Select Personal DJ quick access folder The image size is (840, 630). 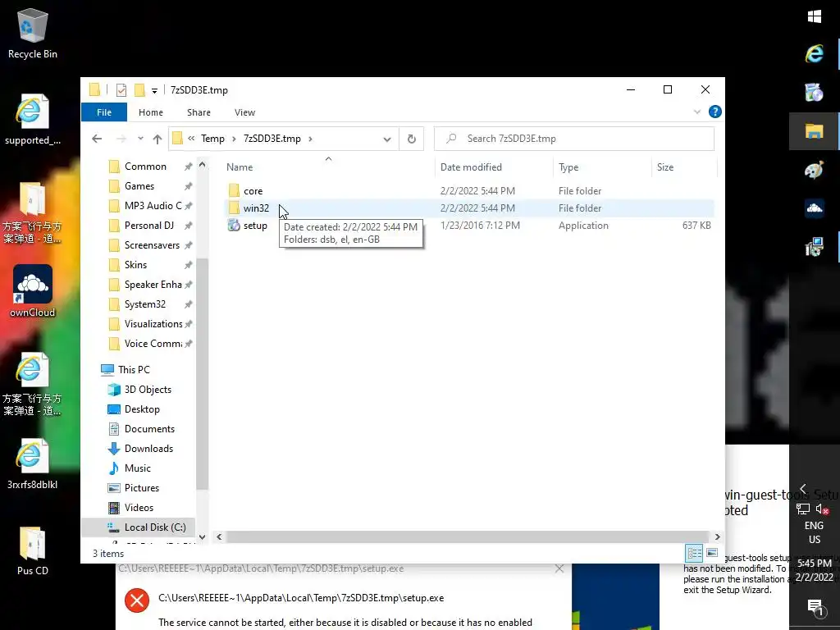point(149,226)
